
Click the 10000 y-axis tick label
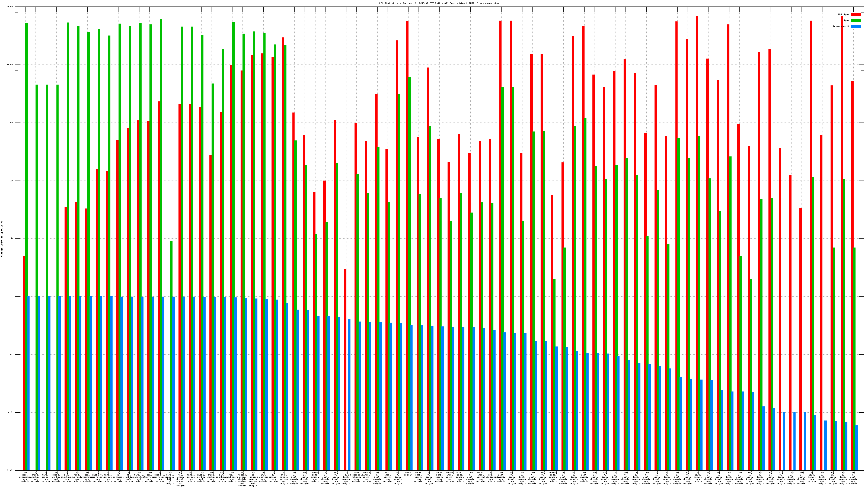[x=11, y=65]
